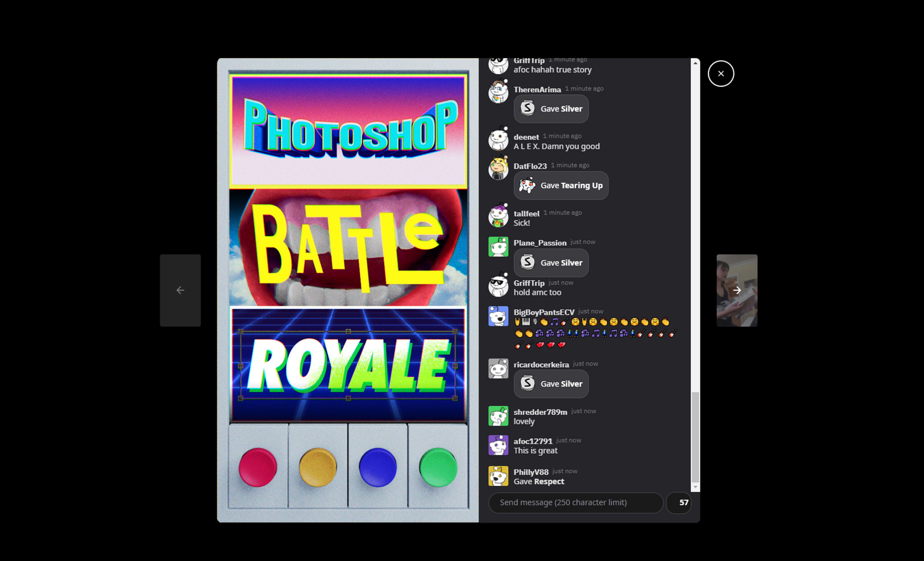Click the green button in the stream
The image size is (924, 561).
click(438, 467)
